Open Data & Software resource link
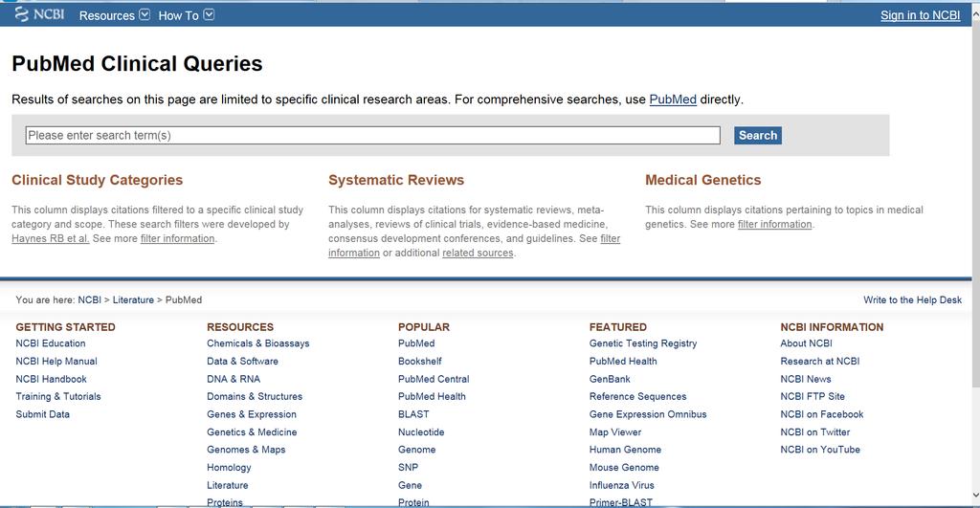The height and width of the screenshot is (508, 980). point(242,362)
